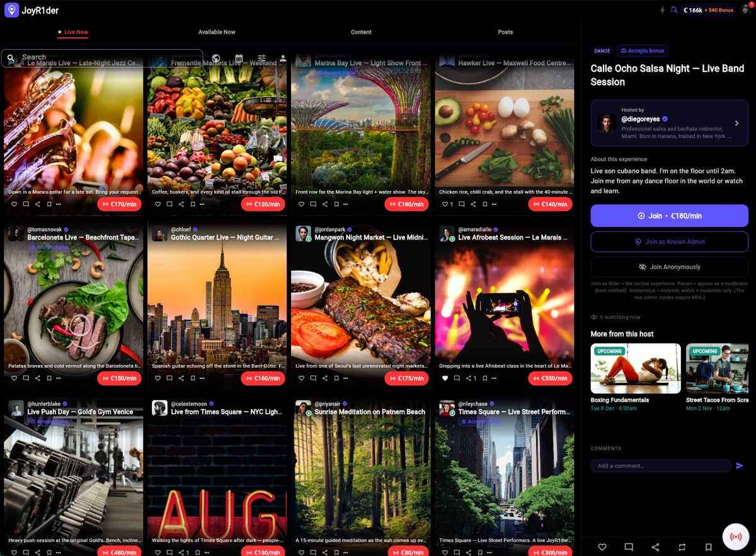Open the Content tab
756x556 pixels.
[x=361, y=32]
